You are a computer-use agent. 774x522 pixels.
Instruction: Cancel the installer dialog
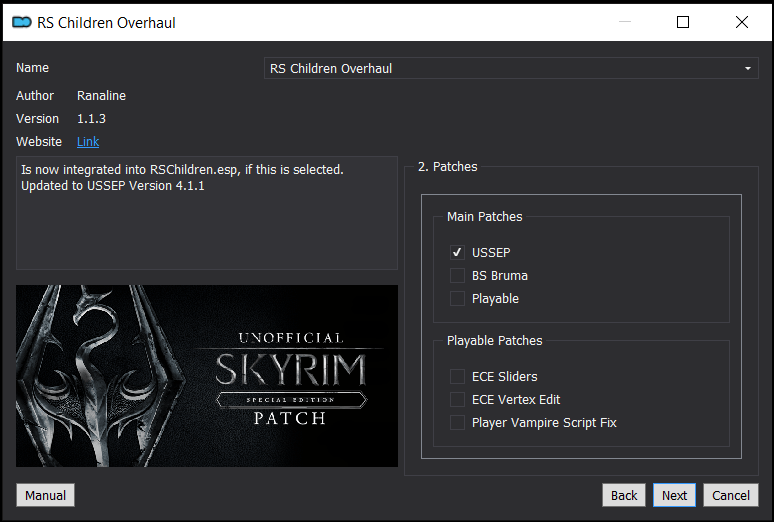(x=731, y=495)
